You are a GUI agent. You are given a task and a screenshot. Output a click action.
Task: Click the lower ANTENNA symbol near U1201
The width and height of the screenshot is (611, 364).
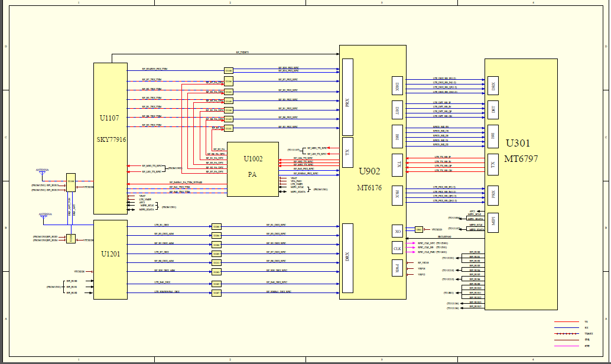pos(45,217)
